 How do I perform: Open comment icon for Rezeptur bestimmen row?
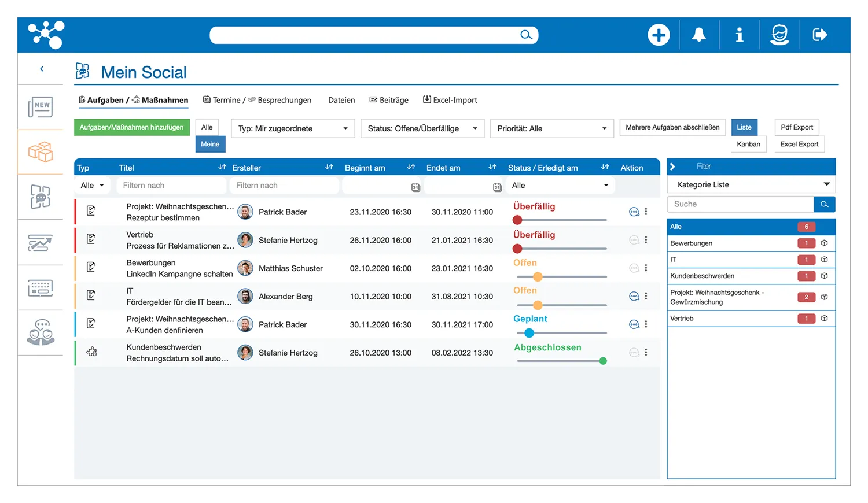pyautogui.click(x=634, y=212)
